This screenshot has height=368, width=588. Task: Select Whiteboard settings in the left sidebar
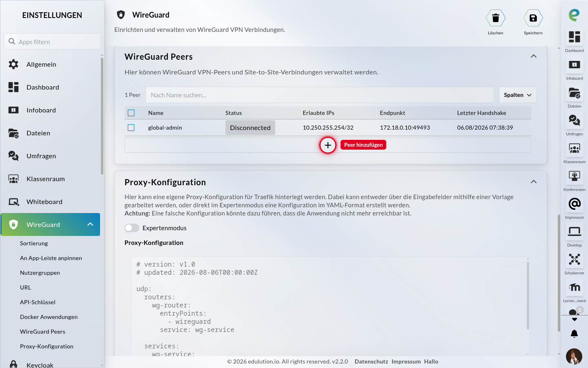point(50,202)
